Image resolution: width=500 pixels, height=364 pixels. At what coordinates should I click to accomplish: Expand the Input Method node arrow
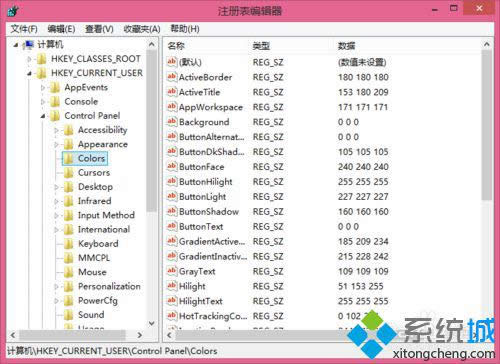coord(56,216)
